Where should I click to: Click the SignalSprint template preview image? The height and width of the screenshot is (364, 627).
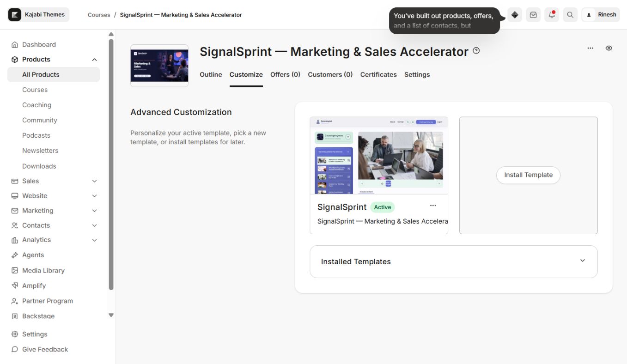pyautogui.click(x=379, y=156)
